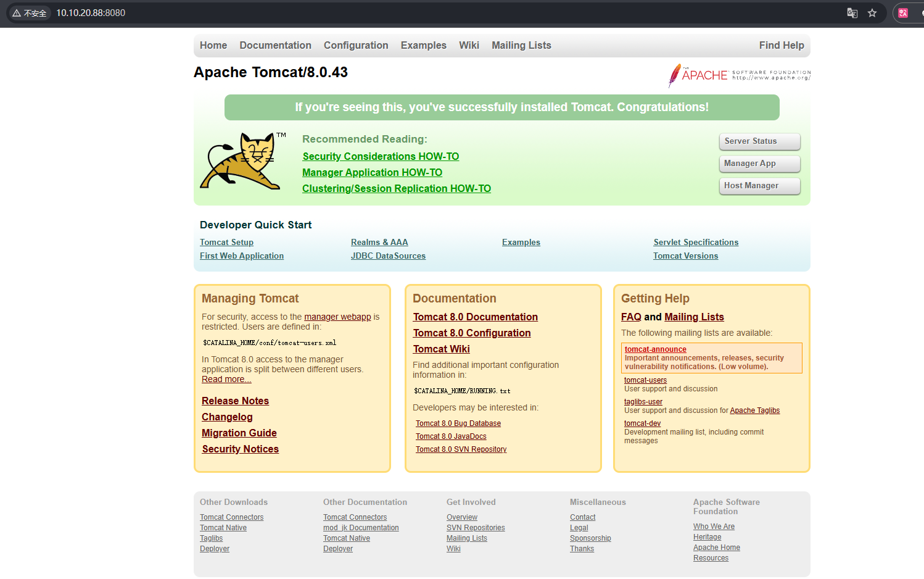
Task: Click the pink browser extension icon
Action: point(903,13)
